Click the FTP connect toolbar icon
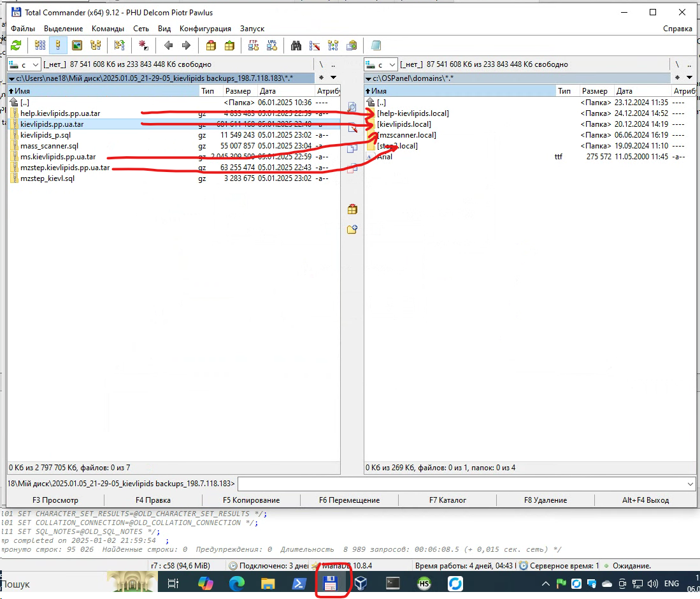700x599 pixels. coord(254,45)
